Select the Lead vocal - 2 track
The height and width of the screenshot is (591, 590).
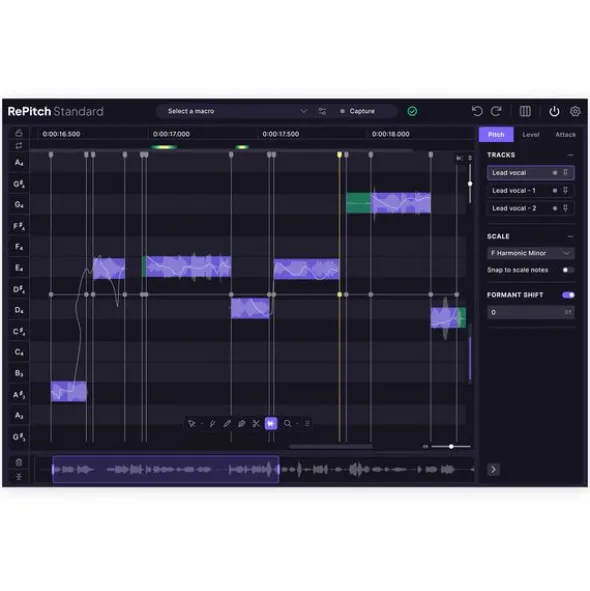click(x=530, y=208)
